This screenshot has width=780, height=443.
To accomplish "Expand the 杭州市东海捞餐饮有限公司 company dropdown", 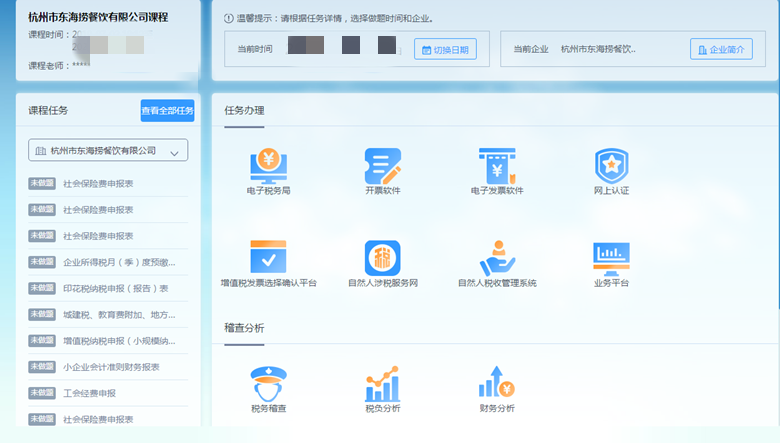I will (108, 151).
